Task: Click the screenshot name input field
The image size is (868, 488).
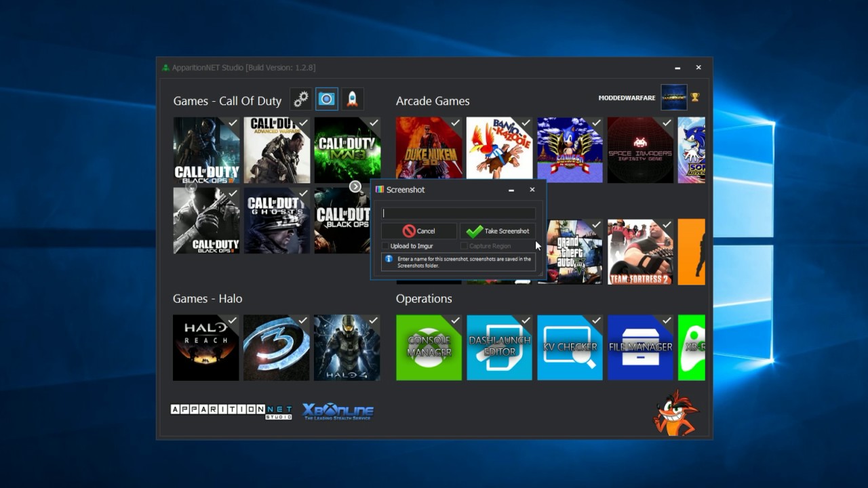Action: (x=458, y=213)
